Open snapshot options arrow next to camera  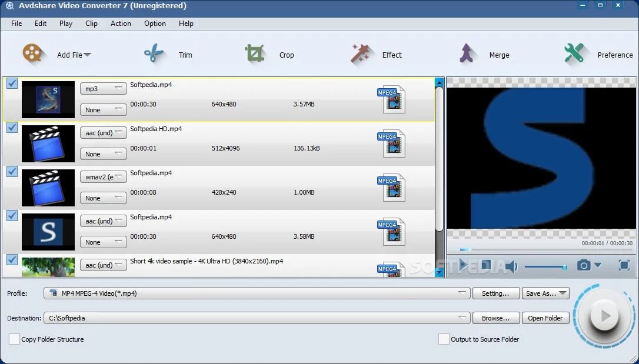coord(597,265)
